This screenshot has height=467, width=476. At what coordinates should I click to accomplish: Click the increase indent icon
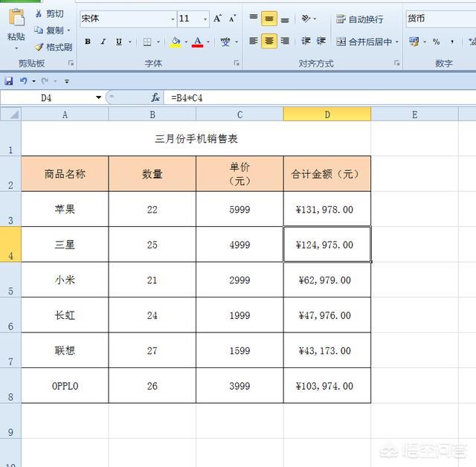click(321, 41)
